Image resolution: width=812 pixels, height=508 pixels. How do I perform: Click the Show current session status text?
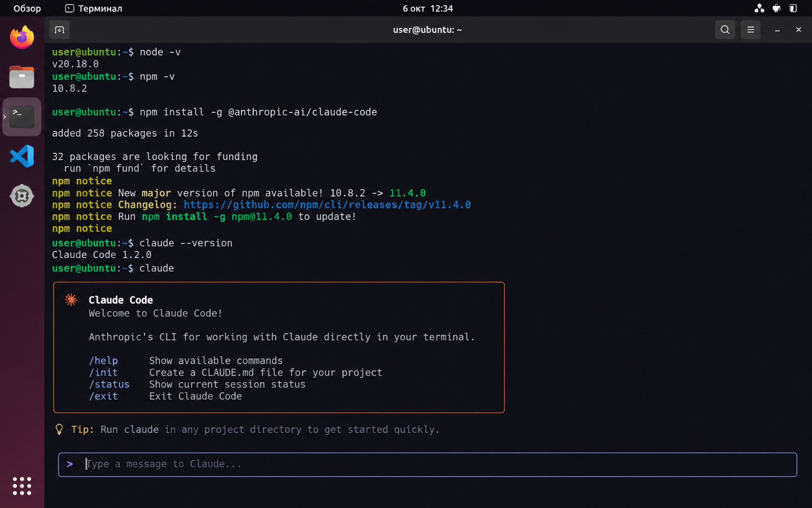(x=227, y=384)
